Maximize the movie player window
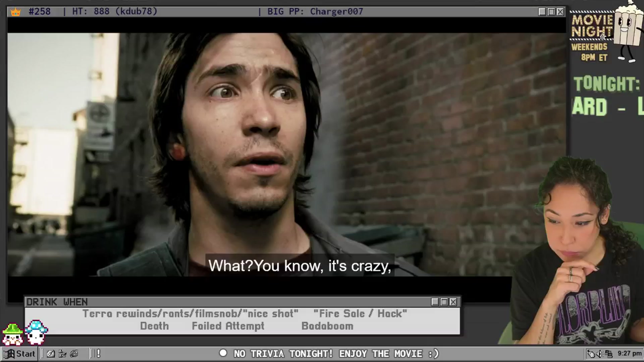 pos(551,12)
